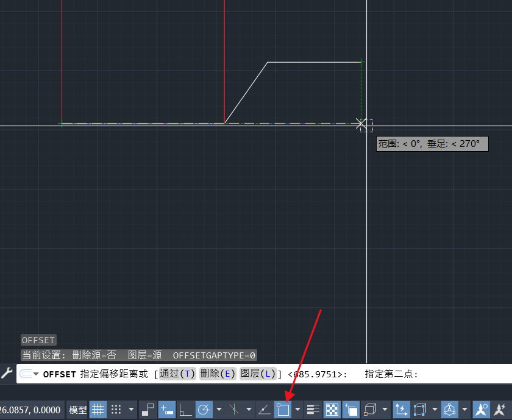Expand the polar tracking angle dropdown
The image size is (512, 420).
pyautogui.click(x=219, y=410)
